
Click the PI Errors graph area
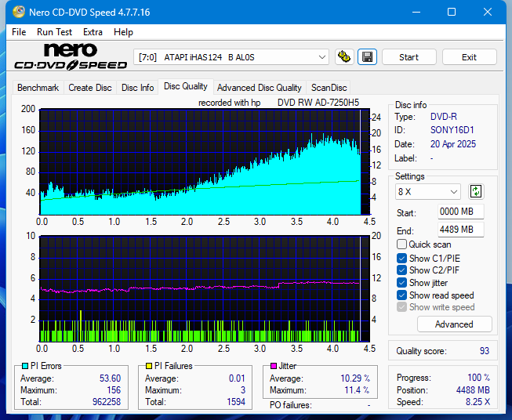pos(205,162)
